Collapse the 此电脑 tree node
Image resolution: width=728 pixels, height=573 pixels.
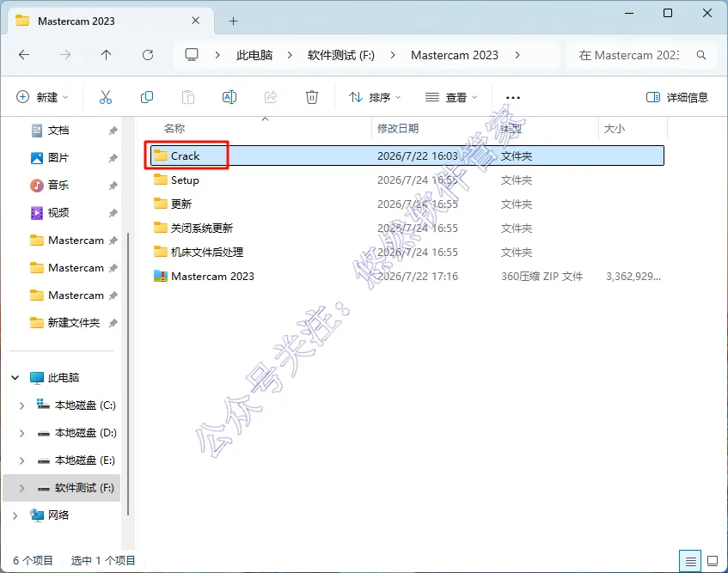[15, 378]
